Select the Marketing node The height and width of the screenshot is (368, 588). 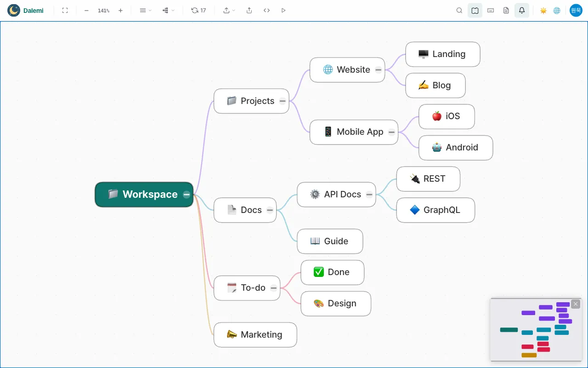[x=255, y=335]
